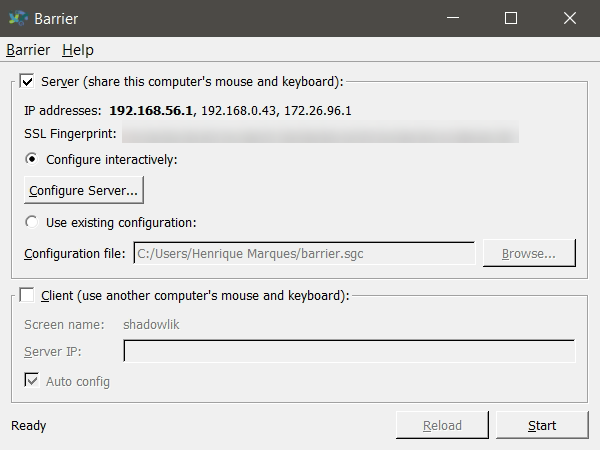Close the Barrier window
The width and height of the screenshot is (600, 450).
570,18
